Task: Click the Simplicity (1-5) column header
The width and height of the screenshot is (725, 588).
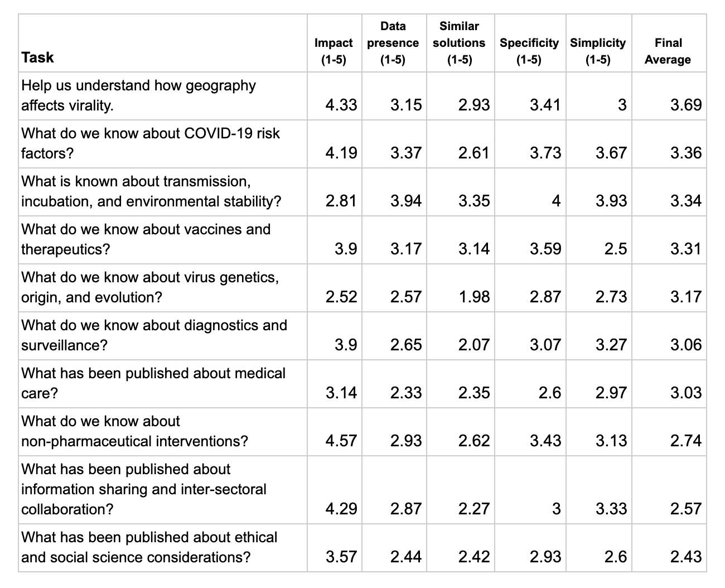Action: pyautogui.click(x=598, y=44)
